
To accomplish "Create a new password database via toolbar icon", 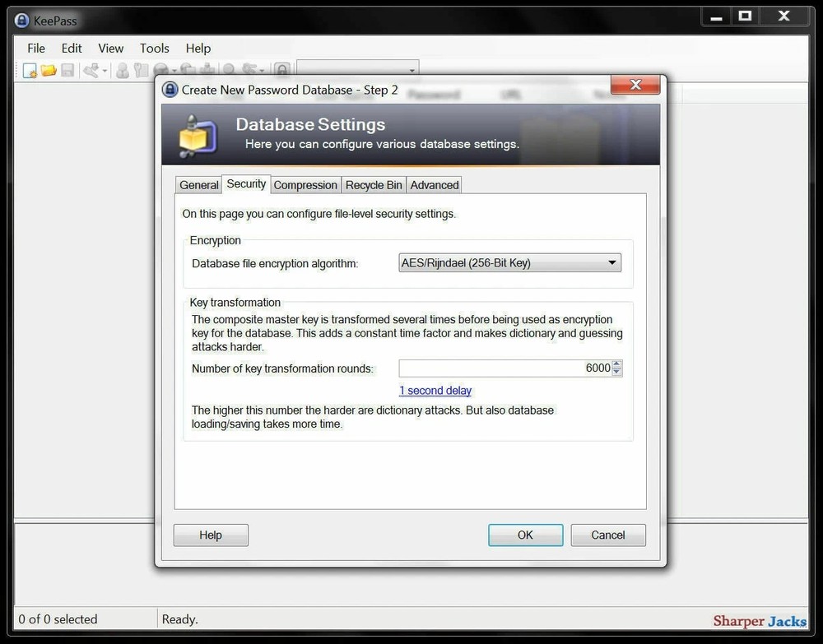I will coord(29,70).
